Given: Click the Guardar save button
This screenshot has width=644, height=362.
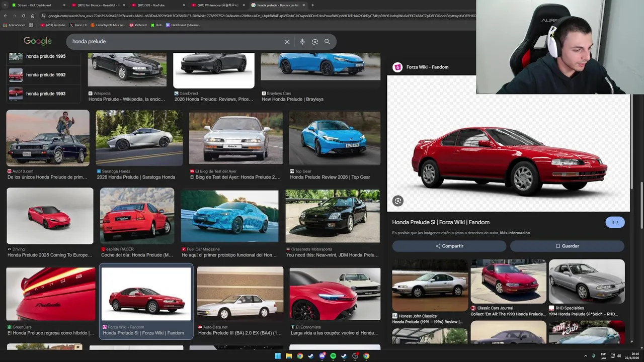Looking at the screenshot, I should click(x=567, y=246).
